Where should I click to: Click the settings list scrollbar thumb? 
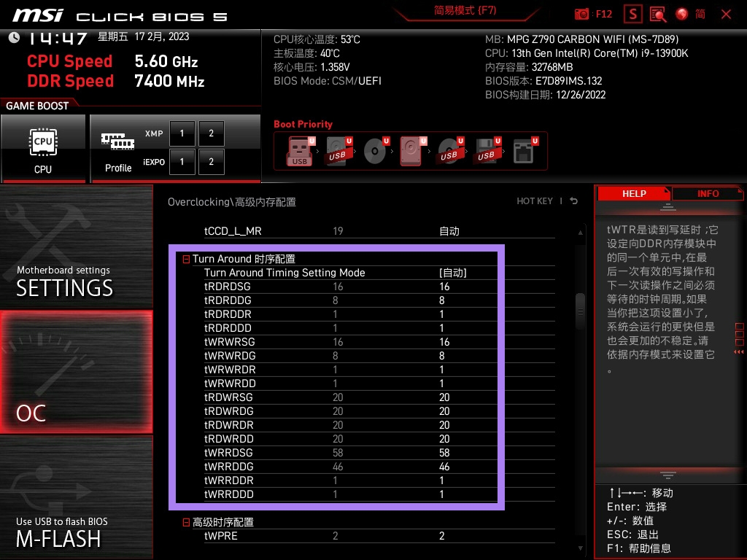(580, 312)
